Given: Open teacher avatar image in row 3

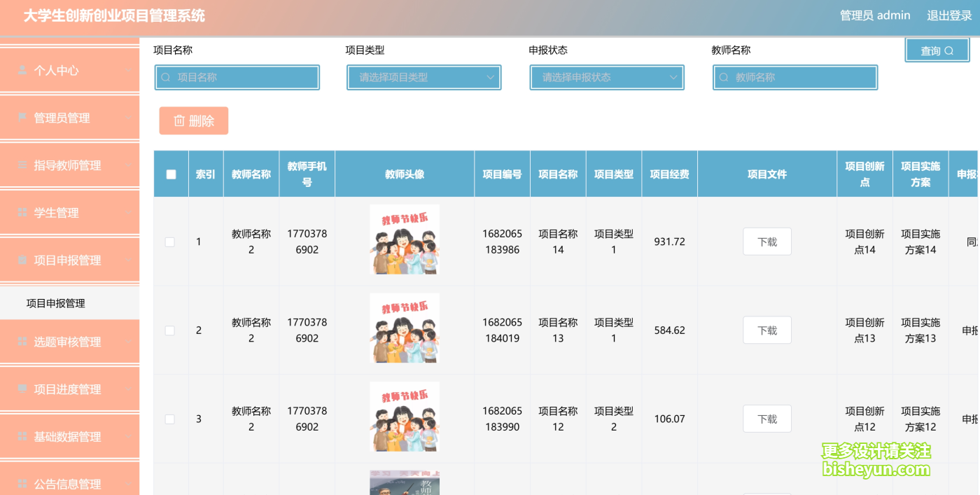Looking at the screenshot, I should point(405,417).
